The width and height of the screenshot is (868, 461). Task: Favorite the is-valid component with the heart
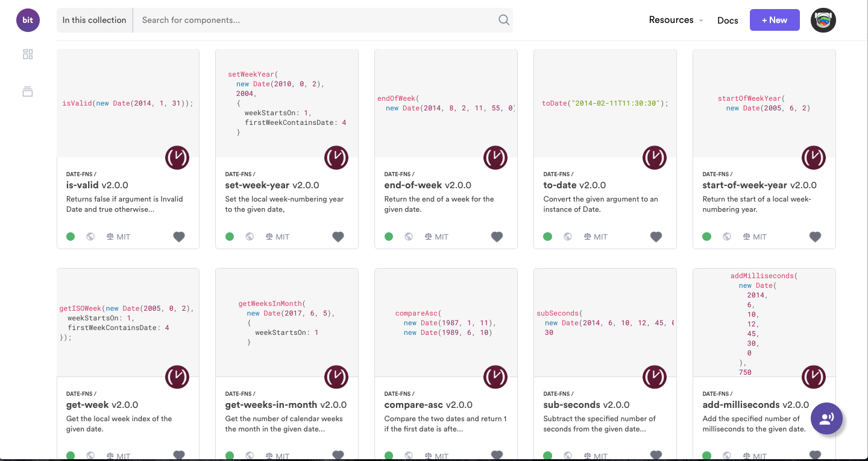tap(179, 237)
